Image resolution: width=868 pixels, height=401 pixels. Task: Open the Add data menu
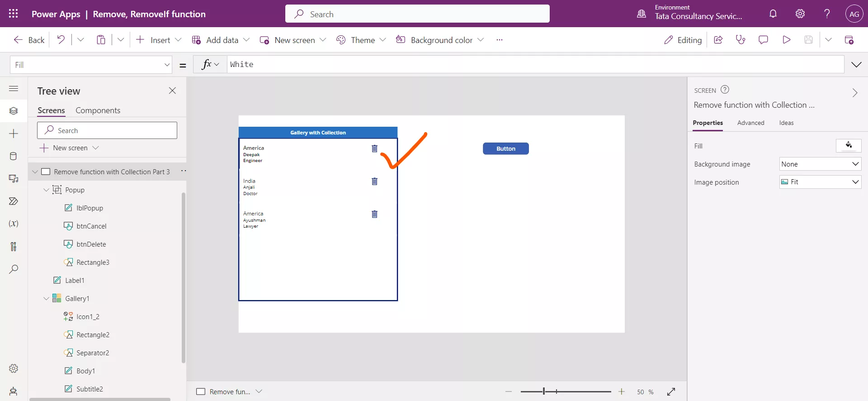coord(221,40)
